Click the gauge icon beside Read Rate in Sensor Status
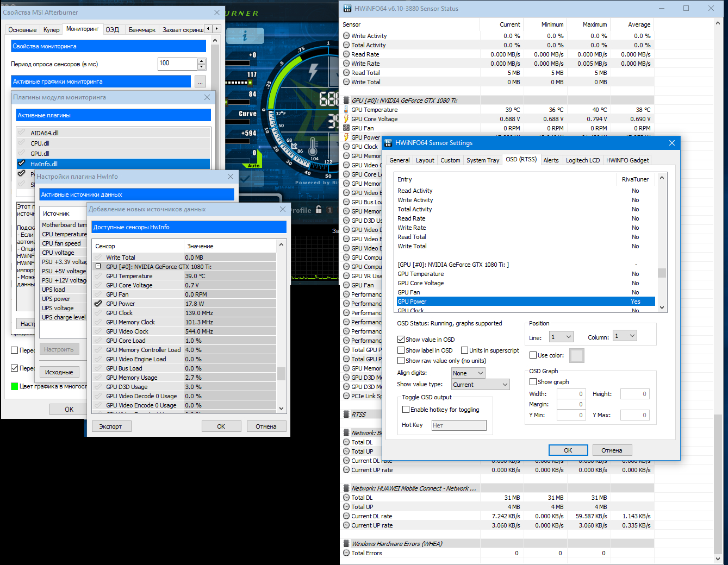Image resolution: width=728 pixels, height=565 pixels. coord(346,54)
